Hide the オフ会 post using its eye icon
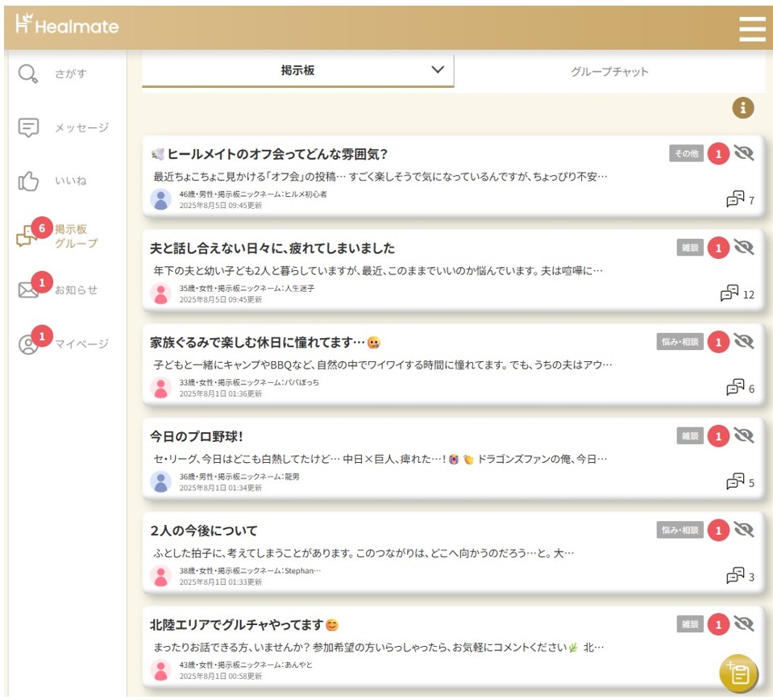The image size is (773, 700). [746, 153]
